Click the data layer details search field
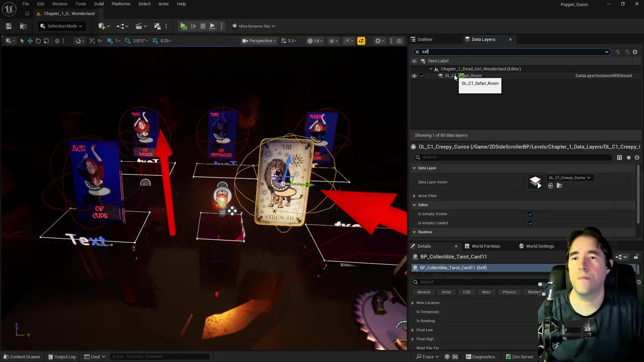Image resolution: width=644 pixels, height=362 pixels. point(513,157)
